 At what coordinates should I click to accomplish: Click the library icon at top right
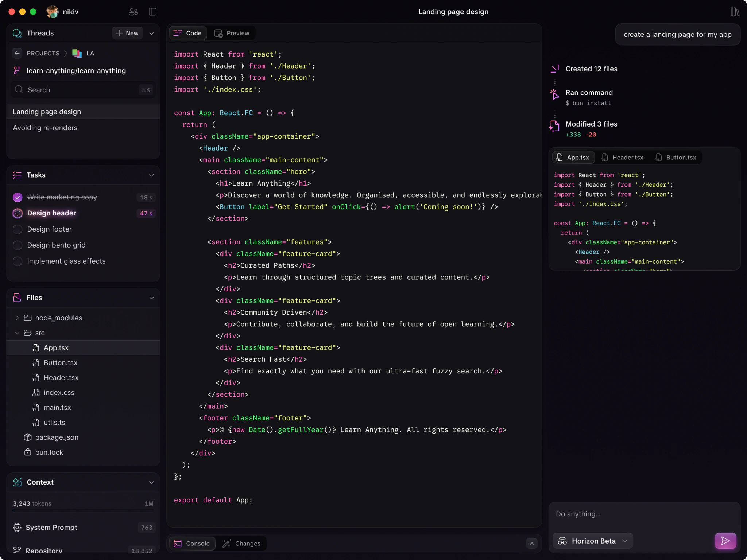click(735, 12)
